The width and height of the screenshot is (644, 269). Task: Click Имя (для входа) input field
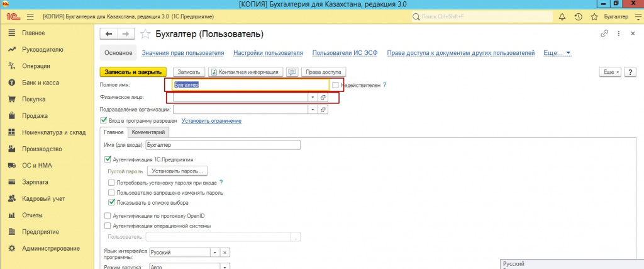click(223, 145)
